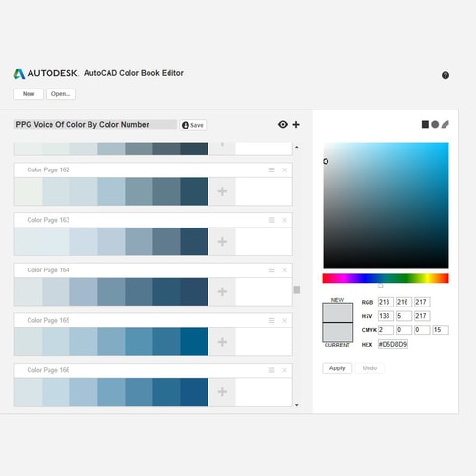Click the Autodesk logo
Image resolution: width=476 pixels, height=476 pixels.
(x=46, y=73)
